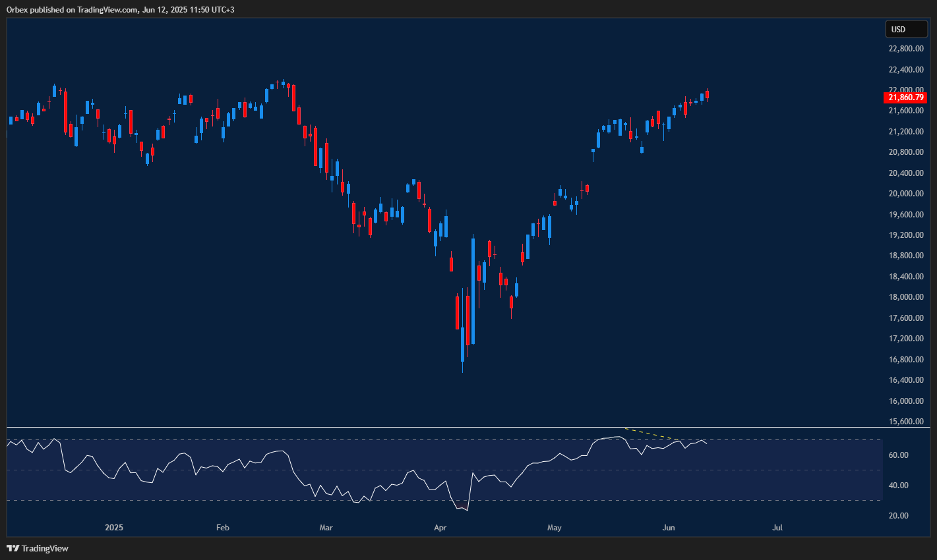Click the 20.00 level on RSI scale
The width and height of the screenshot is (937, 560).
[898, 516]
